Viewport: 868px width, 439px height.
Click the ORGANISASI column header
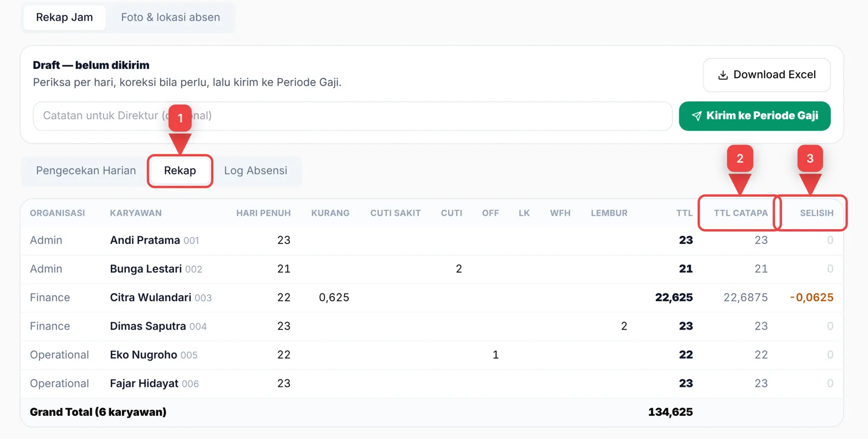58,213
